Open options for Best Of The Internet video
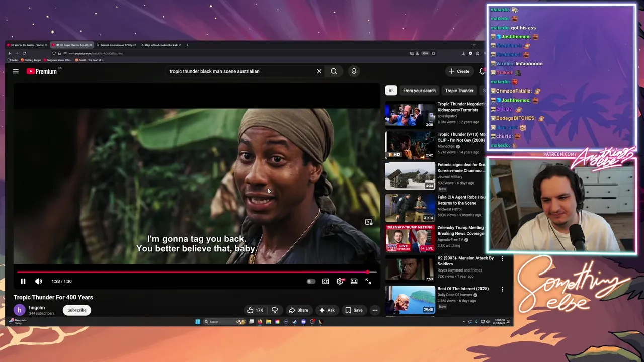The width and height of the screenshot is (644, 362). point(502,289)
